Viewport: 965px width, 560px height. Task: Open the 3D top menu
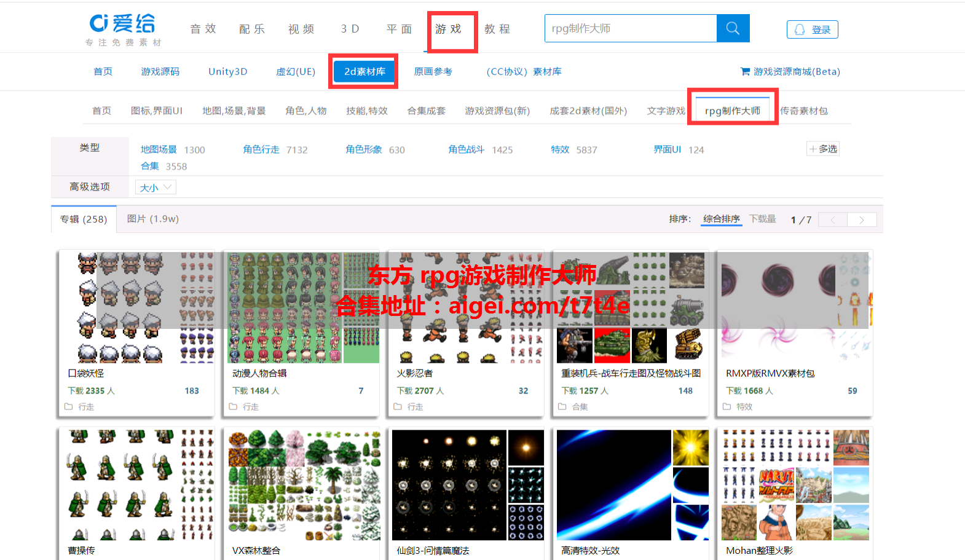tap(350, 29)
